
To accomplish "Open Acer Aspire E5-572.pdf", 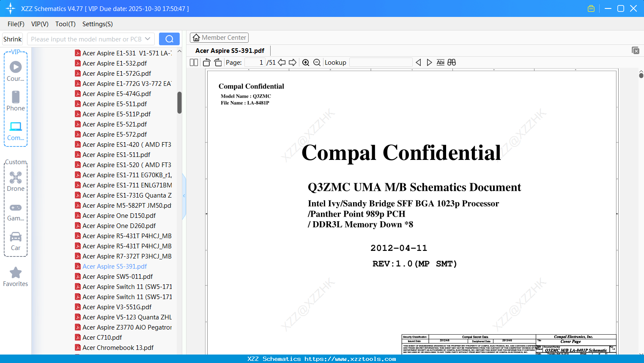I will [115, 134].
